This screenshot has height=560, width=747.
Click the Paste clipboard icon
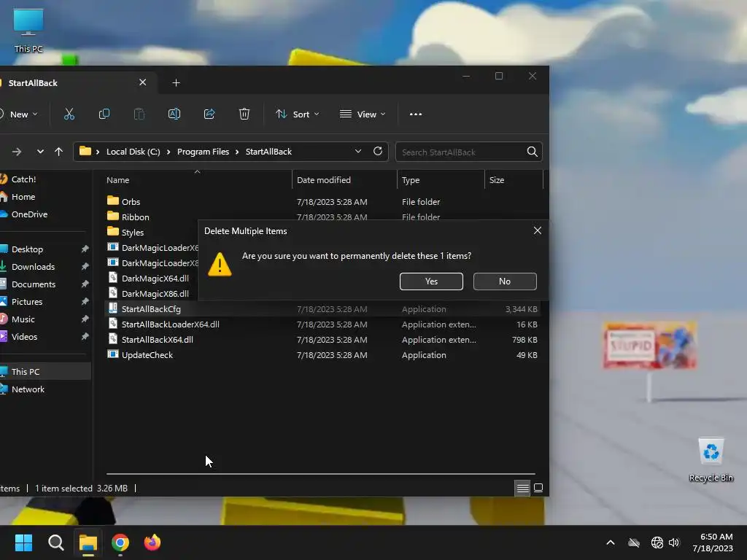[139, 114]
